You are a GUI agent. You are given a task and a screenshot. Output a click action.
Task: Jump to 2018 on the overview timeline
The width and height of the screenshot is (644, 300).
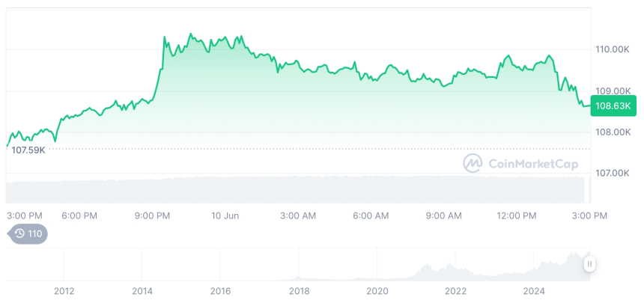coord(299,291)
